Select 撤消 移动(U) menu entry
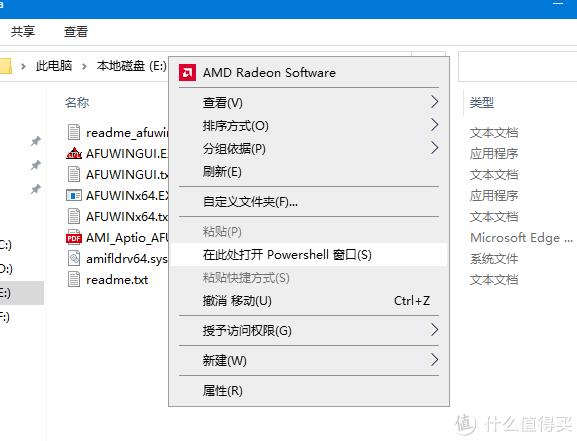This screenshot has width=577, height=441. tap(309, 301)
